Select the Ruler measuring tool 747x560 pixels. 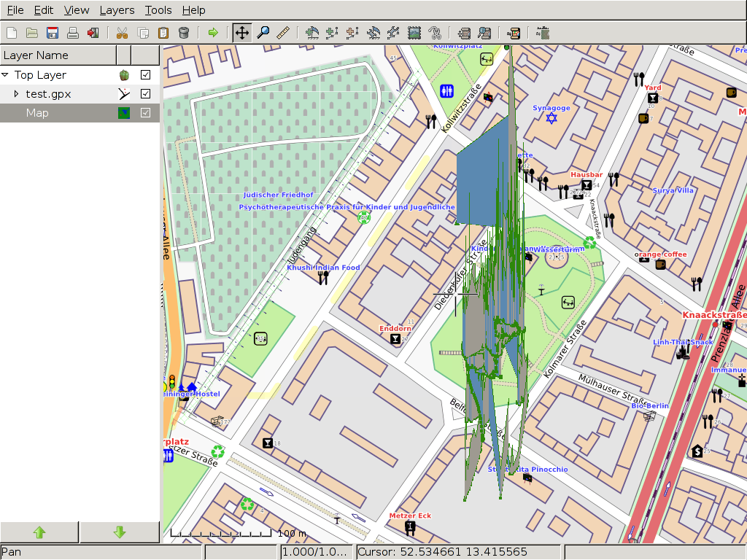[284, 33]
